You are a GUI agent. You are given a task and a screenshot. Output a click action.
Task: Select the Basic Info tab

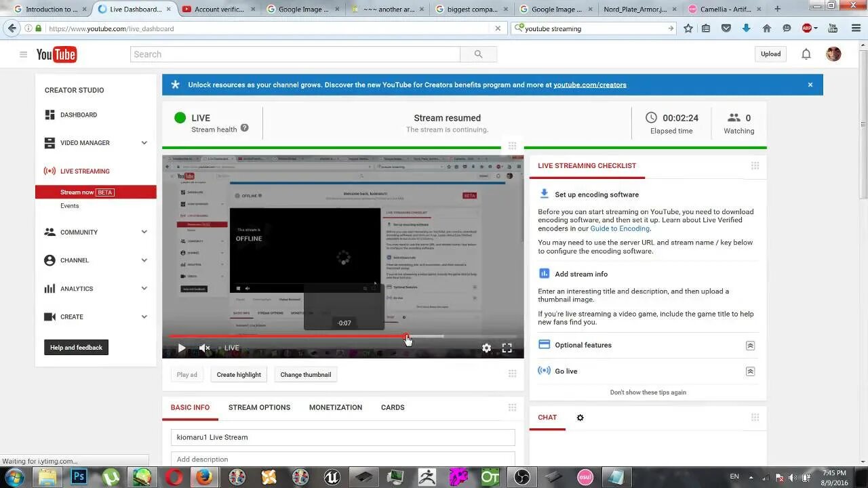pyautogui.click(x=190, y=407)
